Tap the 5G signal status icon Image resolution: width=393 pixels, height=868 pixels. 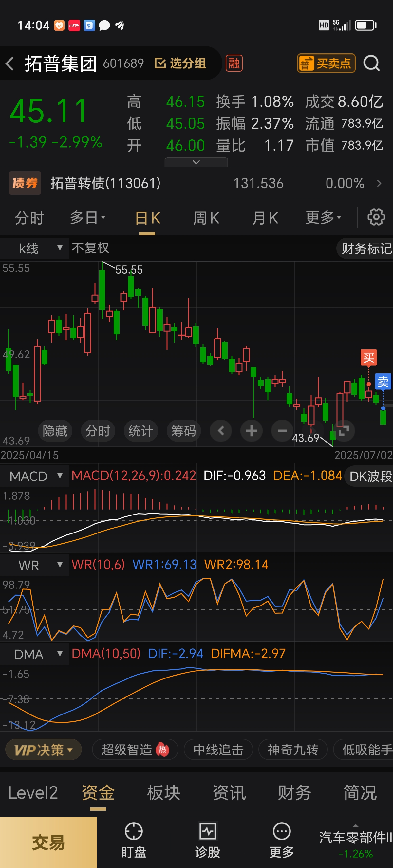point(342,25)
